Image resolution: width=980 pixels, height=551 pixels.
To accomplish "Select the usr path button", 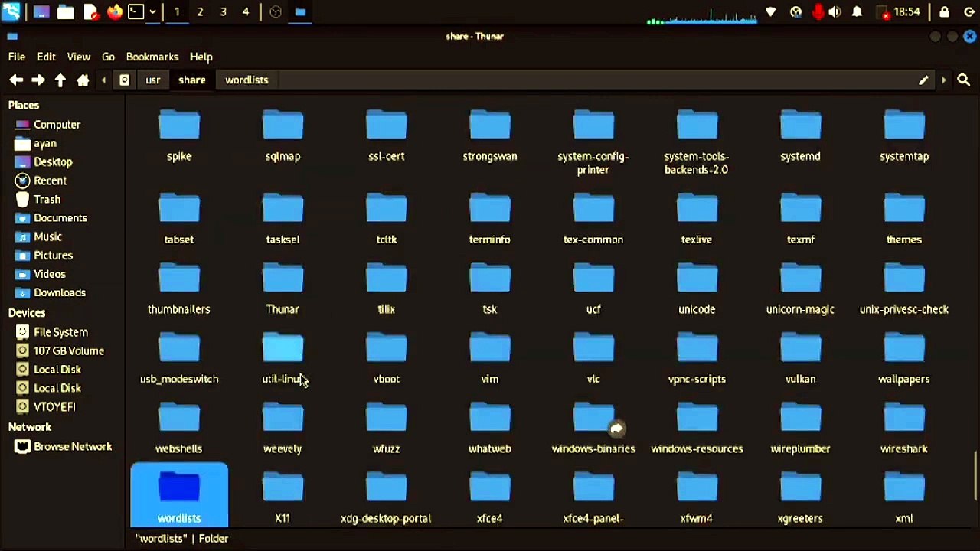I will pyautogui.click(x=153, y=80).
